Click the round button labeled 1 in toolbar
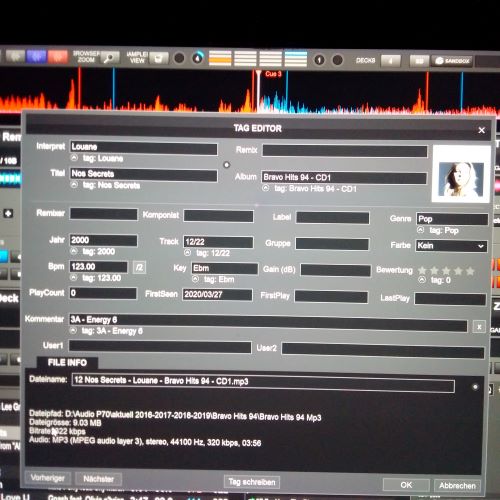500x500 pixels. (x=319, y=60)
